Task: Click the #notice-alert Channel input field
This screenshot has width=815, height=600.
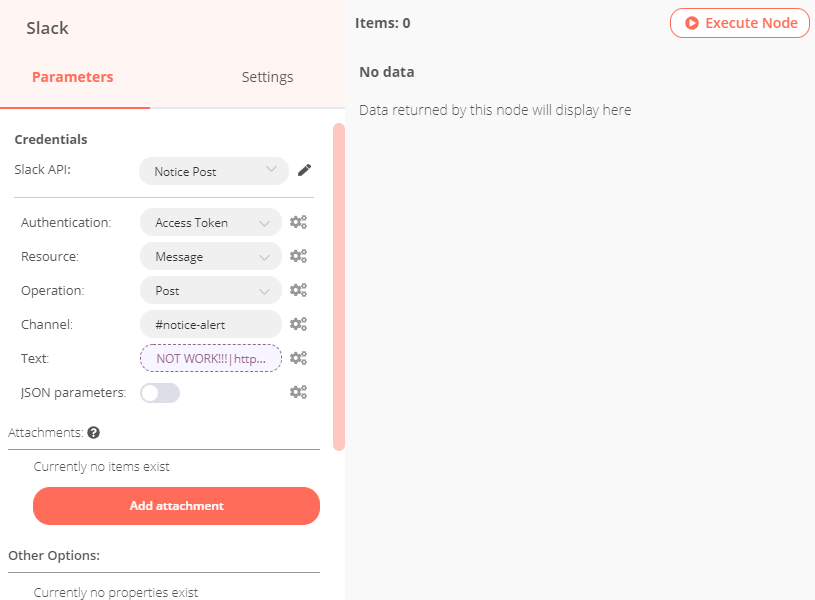Action: point(211,324)
